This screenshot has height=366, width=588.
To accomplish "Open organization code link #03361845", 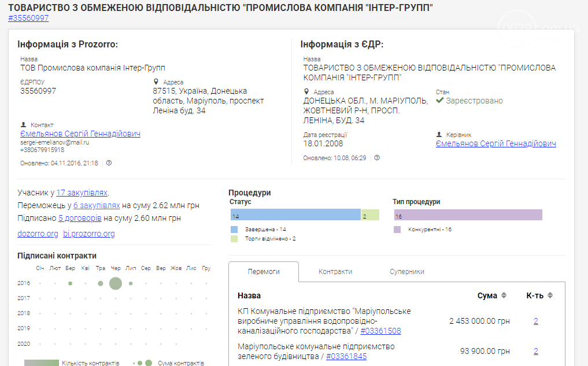I will [x=346, y=357].
